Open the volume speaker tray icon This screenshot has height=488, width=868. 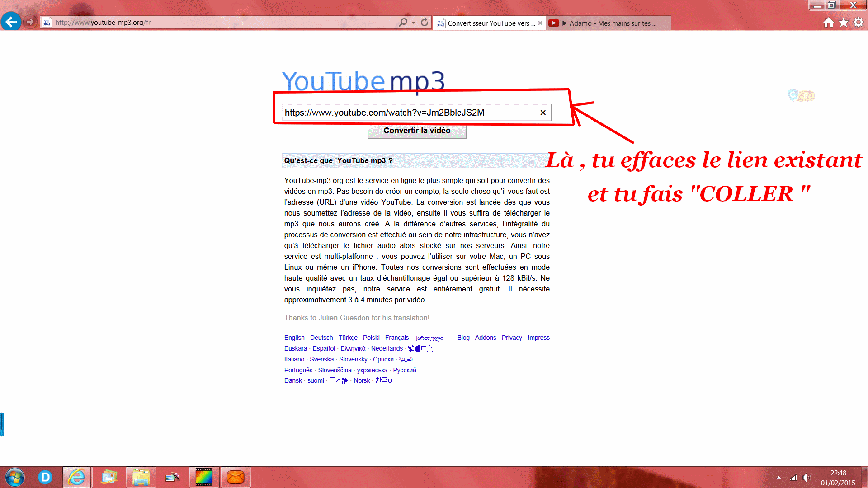pos(807,477)
